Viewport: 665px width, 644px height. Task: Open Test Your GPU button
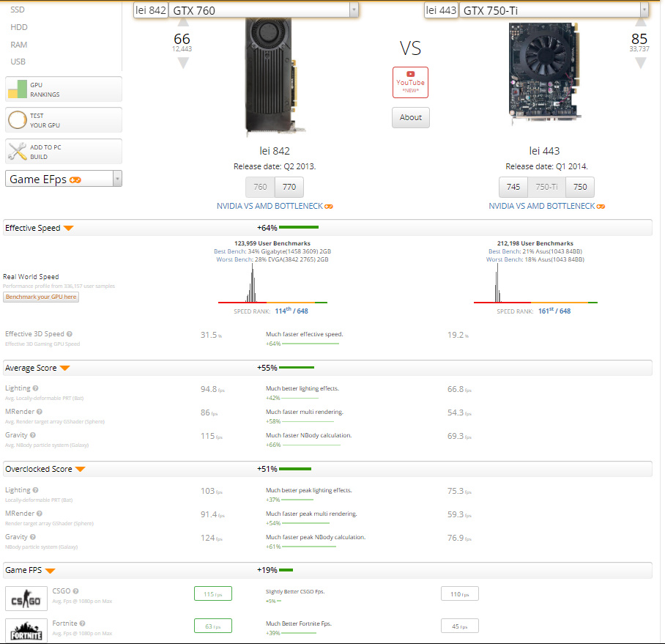point(64,120)
